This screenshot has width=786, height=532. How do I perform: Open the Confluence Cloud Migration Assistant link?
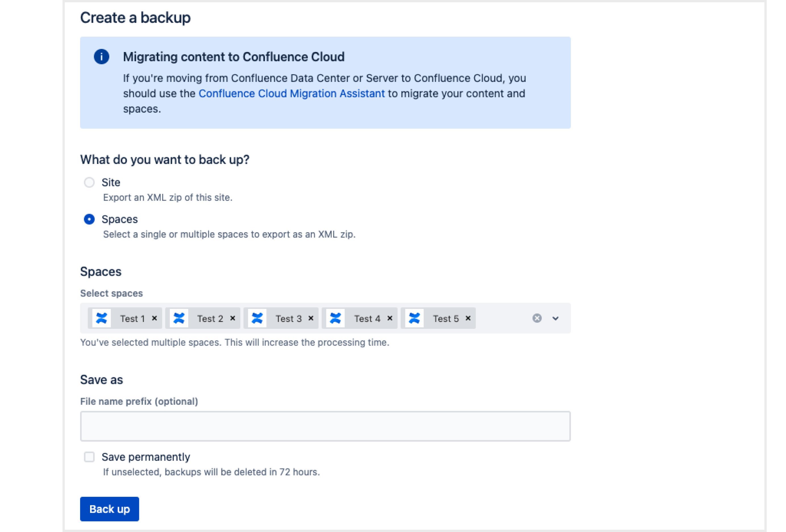coord(292,94)
